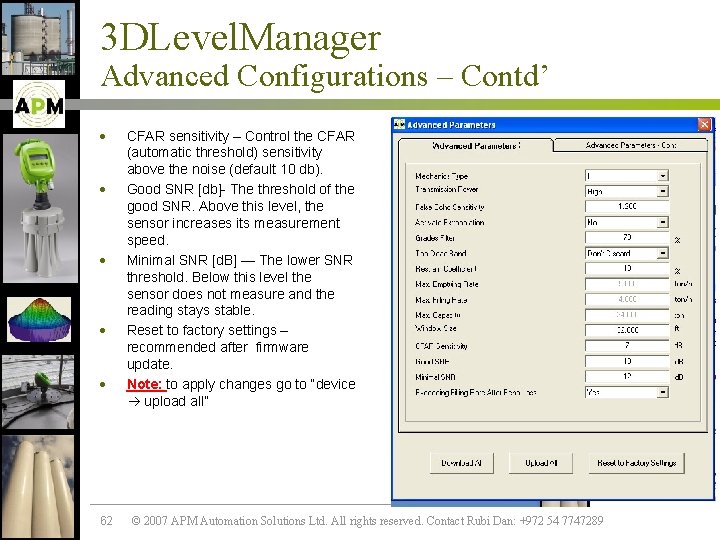Image resolution: width=720 pixels, height=540 pixels.
Task: Click the Reset to factory settings bullet
Action: point(218,347)
